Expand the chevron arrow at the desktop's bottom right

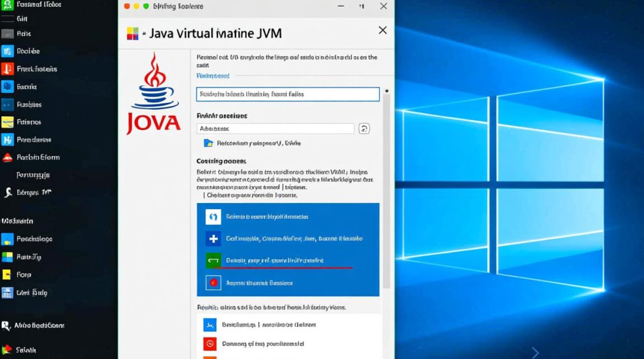click(x=535, y=353)
